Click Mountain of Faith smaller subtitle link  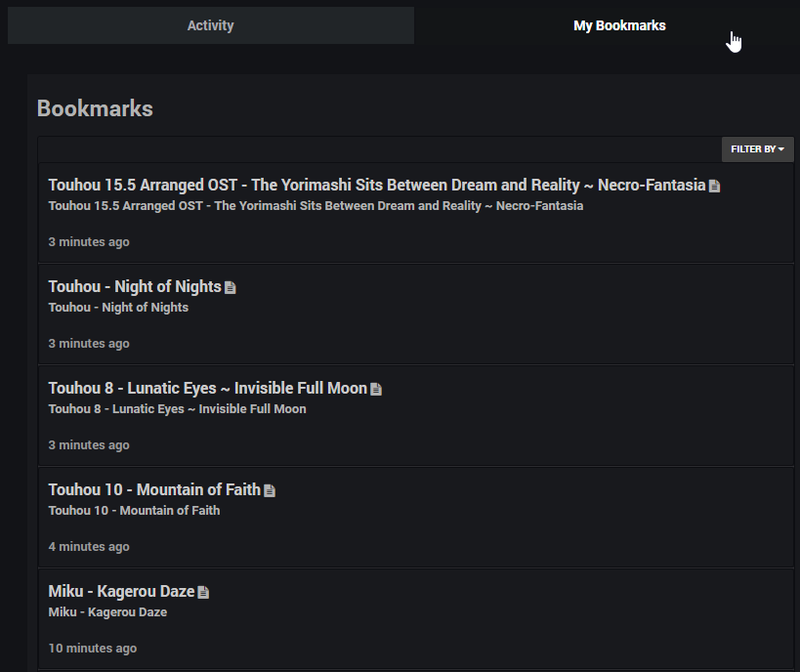[x=134, y=510]
